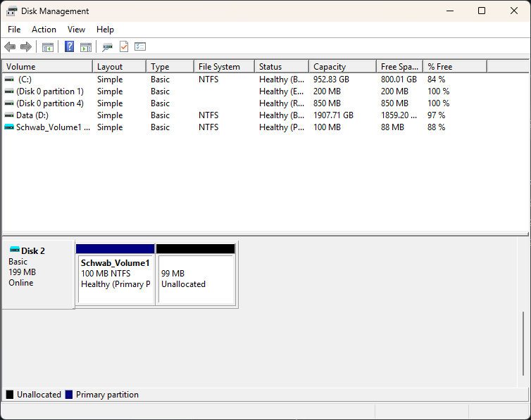Click Show/Hide Console Tree toolbar icon
This screenshot has width=531, height=420.
coord(48,46)
